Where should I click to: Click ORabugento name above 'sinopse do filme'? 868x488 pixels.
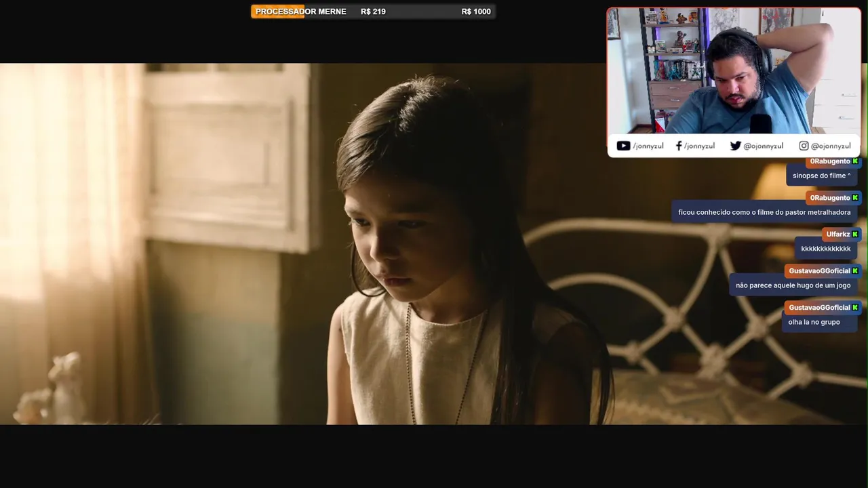(830, 161)
